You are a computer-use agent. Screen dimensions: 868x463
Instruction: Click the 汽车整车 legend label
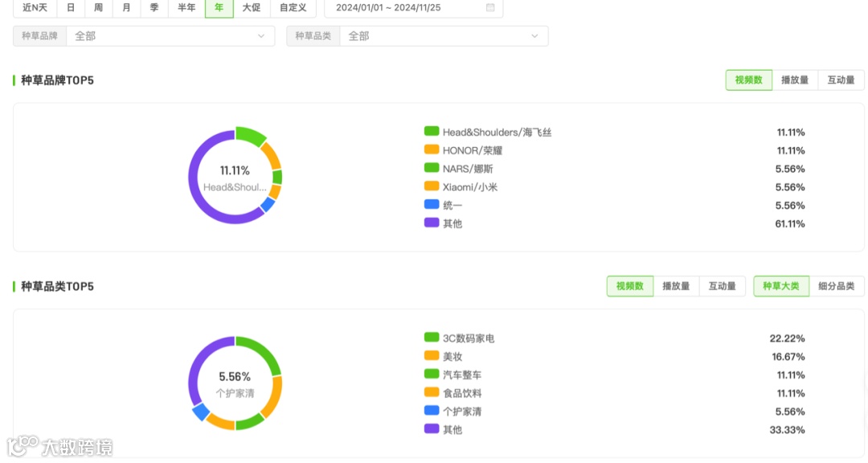tap(462, 375)
